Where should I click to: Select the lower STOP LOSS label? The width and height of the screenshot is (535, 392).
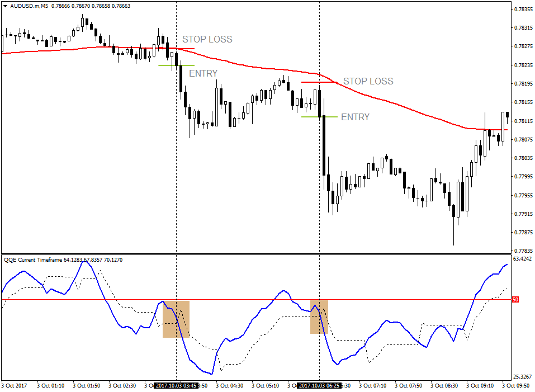[x=370, y=81]
